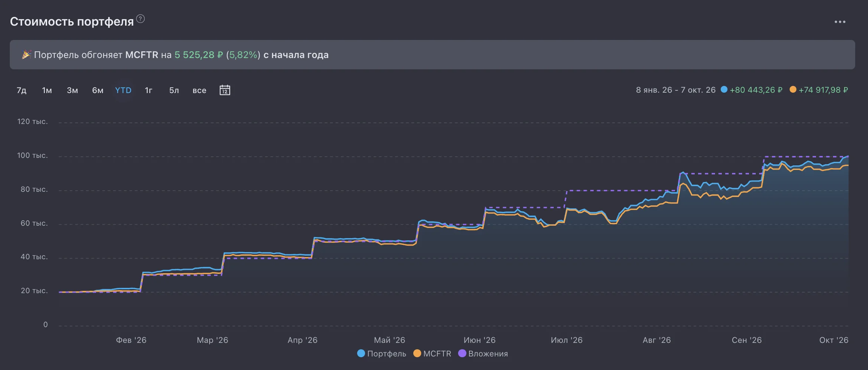Click the orange dot beside +74 917,98 ₽
This screenshot has height=370, width=868.
click(793, 89)
